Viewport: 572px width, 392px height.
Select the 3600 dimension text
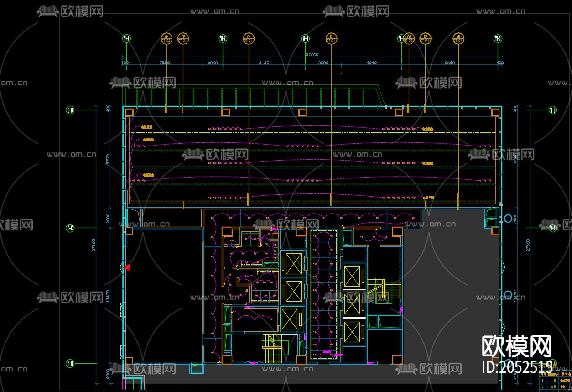tap(323, 63)
